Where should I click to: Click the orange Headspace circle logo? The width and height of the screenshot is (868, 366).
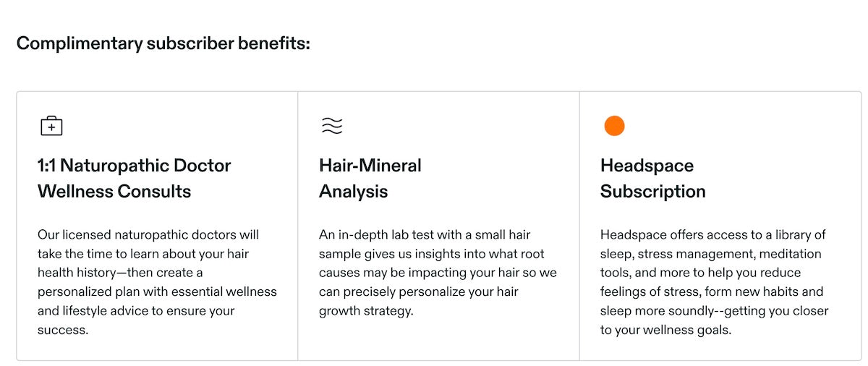614,126
